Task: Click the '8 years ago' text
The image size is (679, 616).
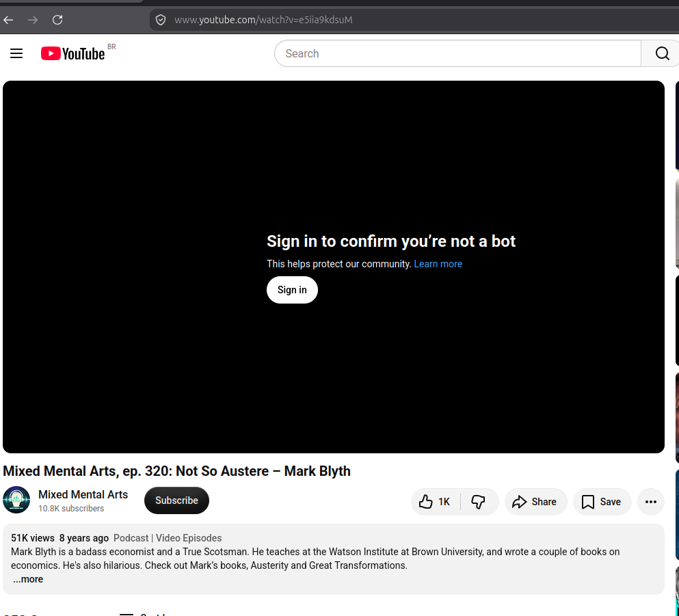Action: (x=83, y=538)
